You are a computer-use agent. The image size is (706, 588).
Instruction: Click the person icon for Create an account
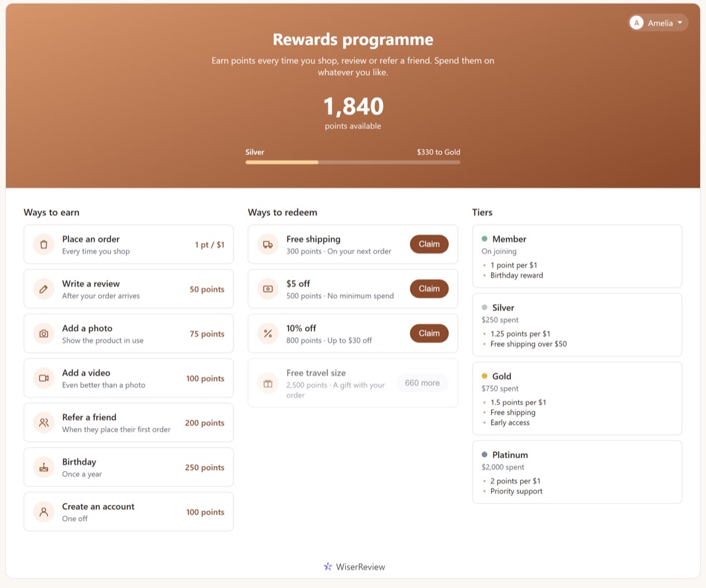[x=44, y=512]
